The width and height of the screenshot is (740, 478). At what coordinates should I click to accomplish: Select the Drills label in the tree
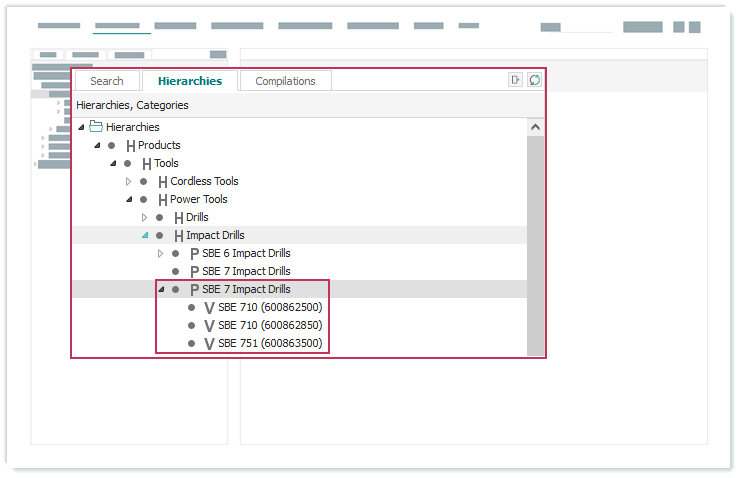(197, 217)
